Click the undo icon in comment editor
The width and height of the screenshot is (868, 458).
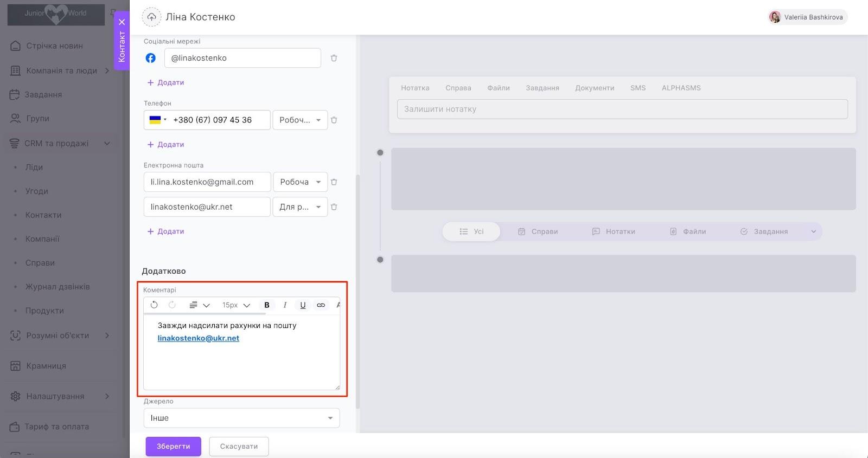point(154,305)
